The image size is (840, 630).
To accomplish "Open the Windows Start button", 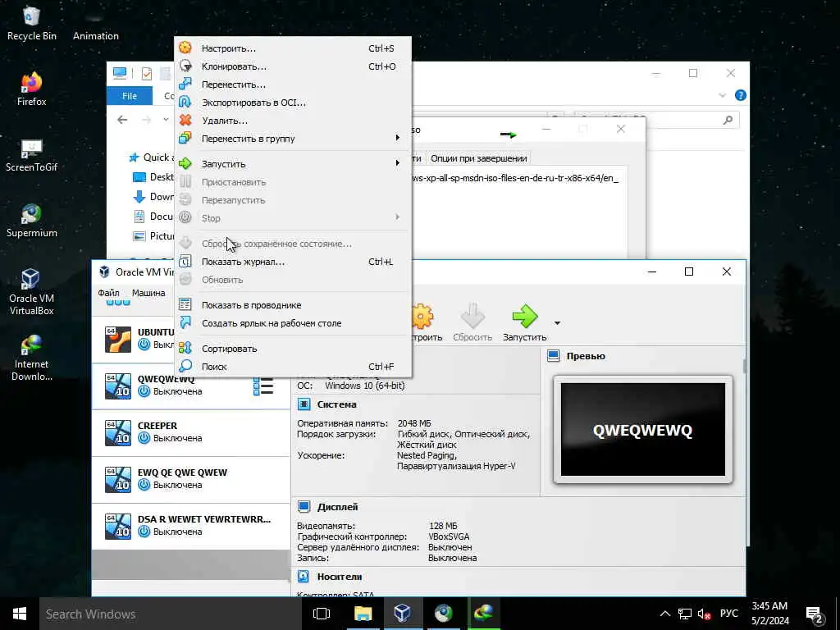I will pyautogui.click(x=20, y=614).
